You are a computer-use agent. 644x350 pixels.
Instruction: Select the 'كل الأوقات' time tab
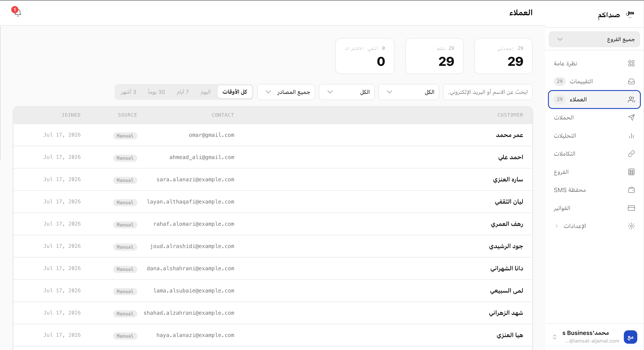pyautogui.click(x=234, y=92)
